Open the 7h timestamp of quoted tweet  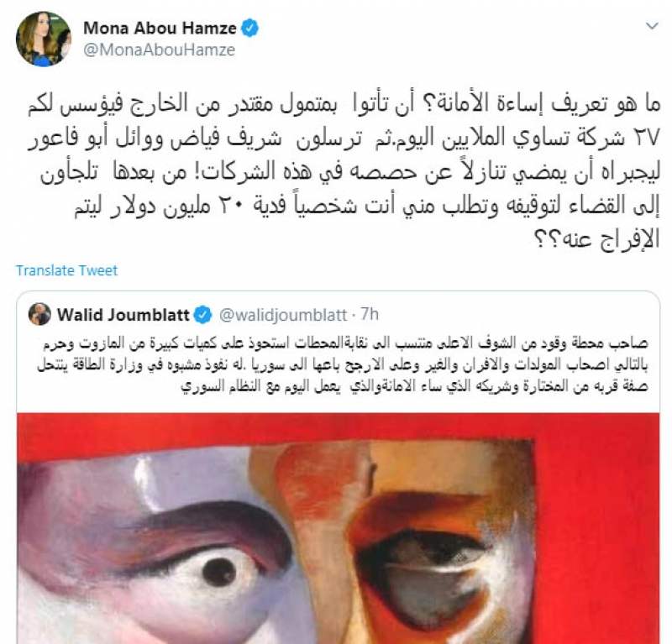pos(370,315)
